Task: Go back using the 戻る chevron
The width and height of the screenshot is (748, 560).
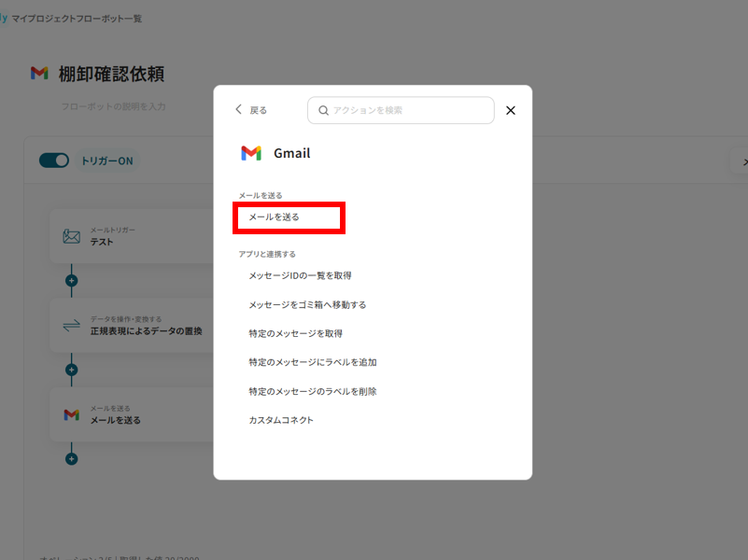Action: coord(240,109)
